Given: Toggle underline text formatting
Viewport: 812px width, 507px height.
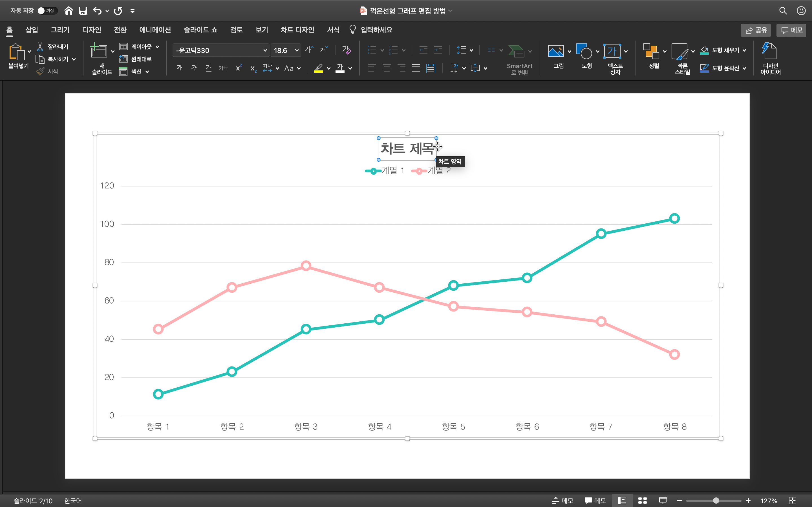Looking at the screenshot, I should tap(208, 68).
